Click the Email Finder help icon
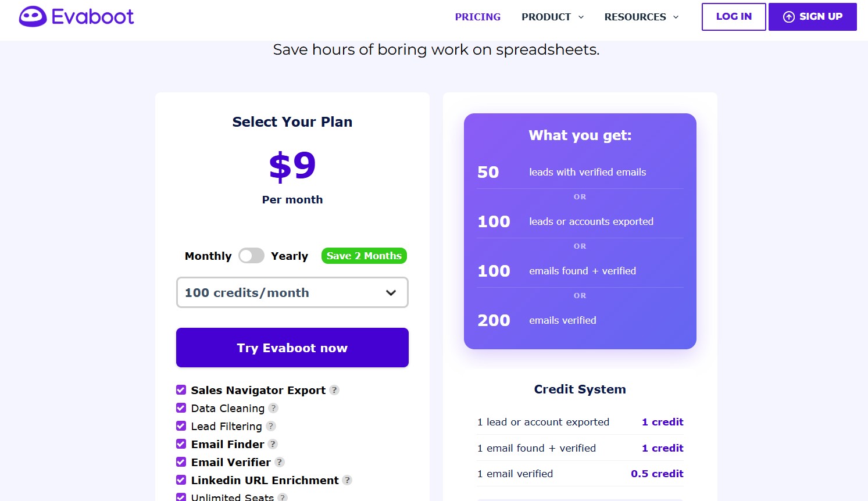Screen dimensions: 868x501 [273, 444]
